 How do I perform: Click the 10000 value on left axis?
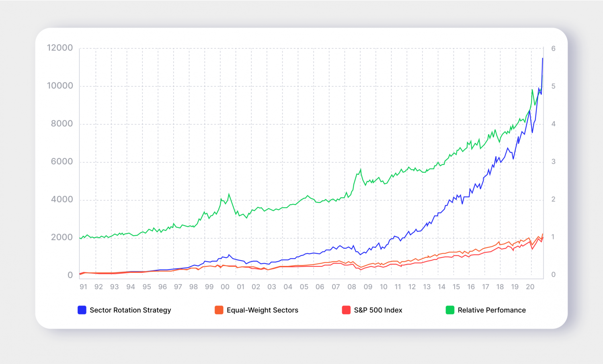(x=60, y=86)
